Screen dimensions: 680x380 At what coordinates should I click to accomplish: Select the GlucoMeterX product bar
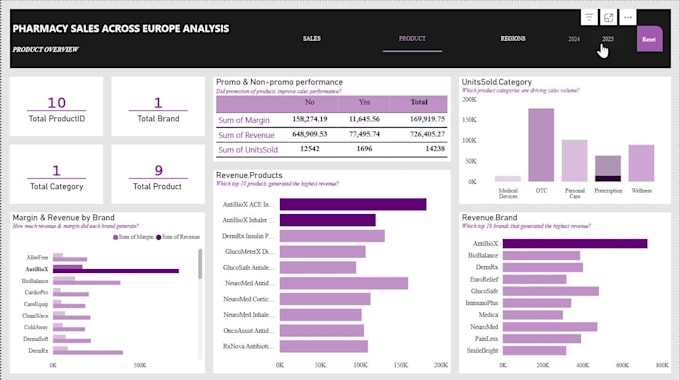(x=322, y=252)
